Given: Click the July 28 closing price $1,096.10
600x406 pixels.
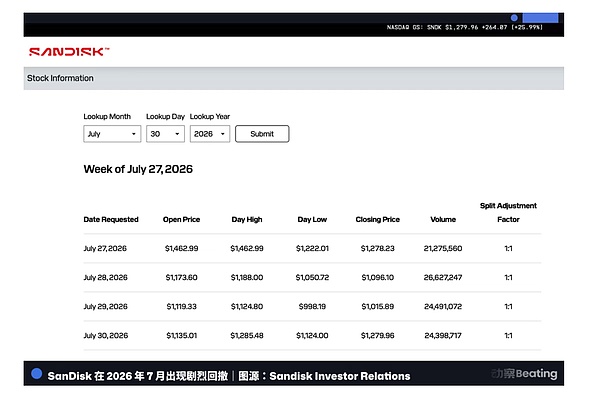Looking at the screenshot, I should pyautogui.click(x=378, y=277).
